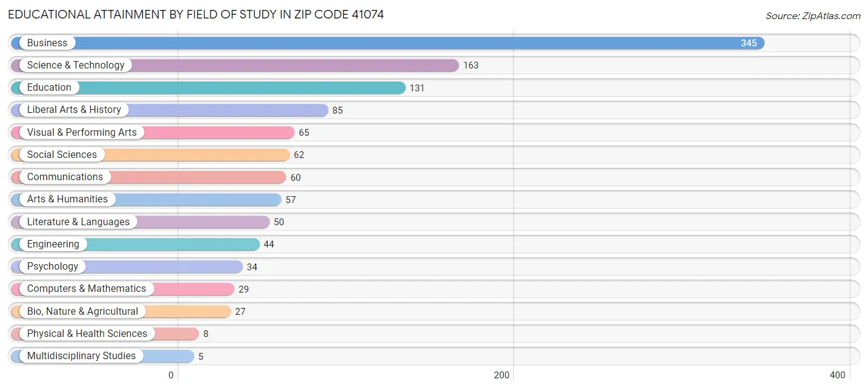Screen dimensions: 868x390
Task: Click the 62 value for Social Sciences
Action: 299,156
